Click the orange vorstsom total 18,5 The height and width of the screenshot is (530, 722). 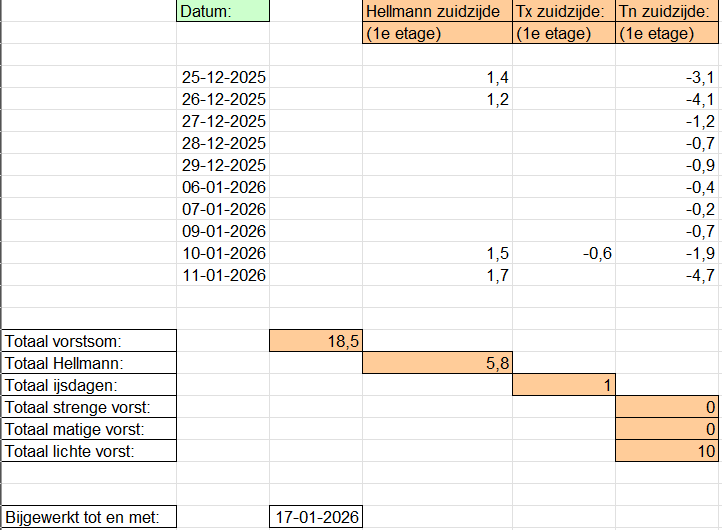pos(316,341)
